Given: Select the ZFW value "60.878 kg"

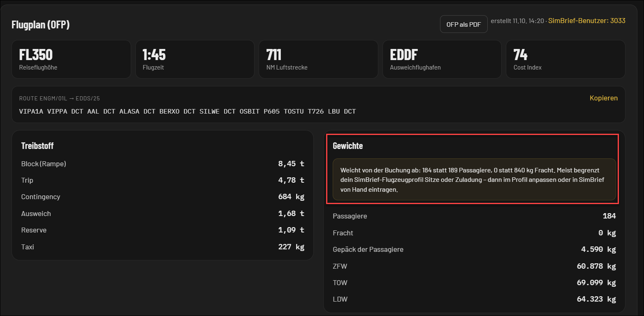Looking at the screenshot, I should pyautogui.click(x=596, y=266).
